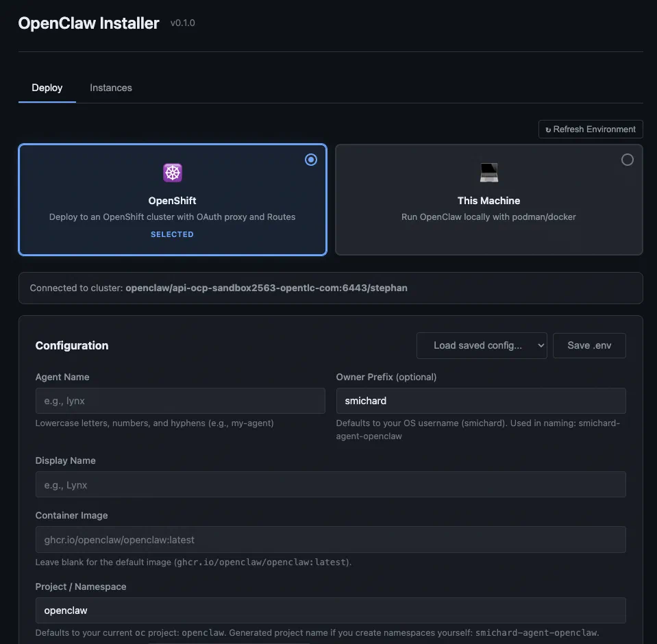Click the 'Deploy to an OpenShift cluster' description
Viewport: 657px width, 644px height.
[x=172, y=217]
